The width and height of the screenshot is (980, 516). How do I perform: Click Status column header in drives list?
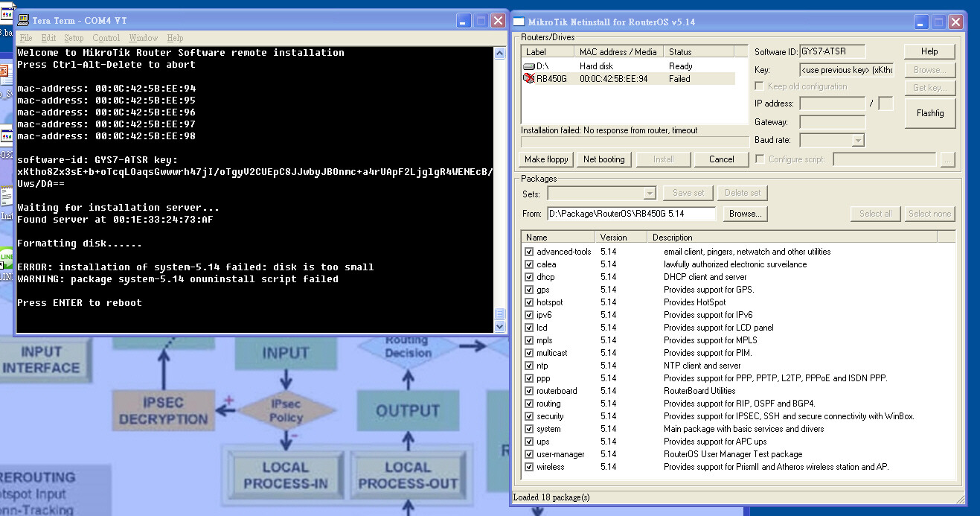[698, 52]
